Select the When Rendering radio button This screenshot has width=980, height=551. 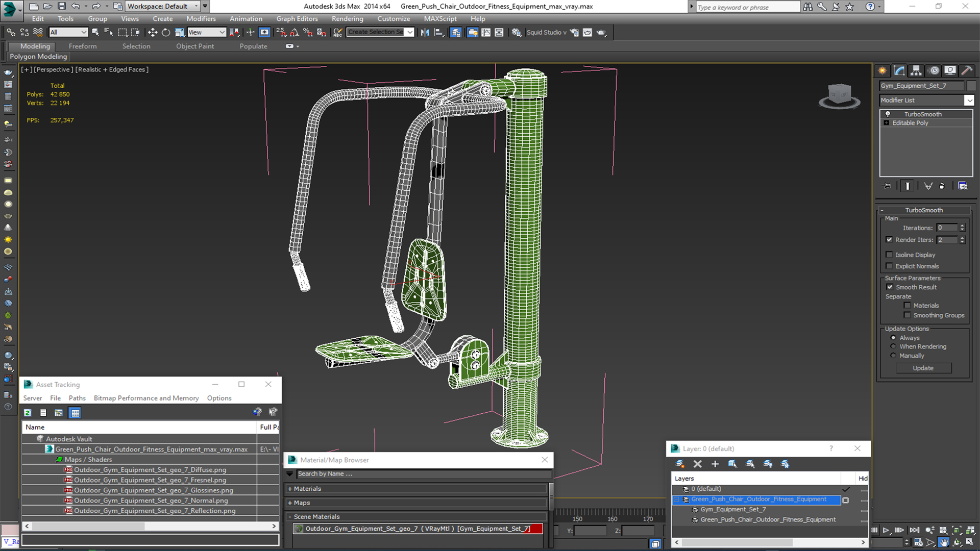[893, 346]
